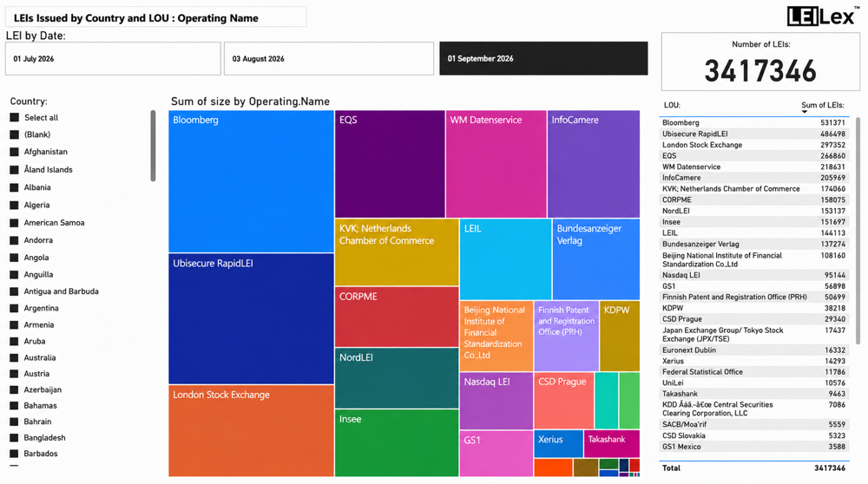Click the SACB/Moa'rif table row
Viewport: 868px width, 484px height.
pos(754,425)
